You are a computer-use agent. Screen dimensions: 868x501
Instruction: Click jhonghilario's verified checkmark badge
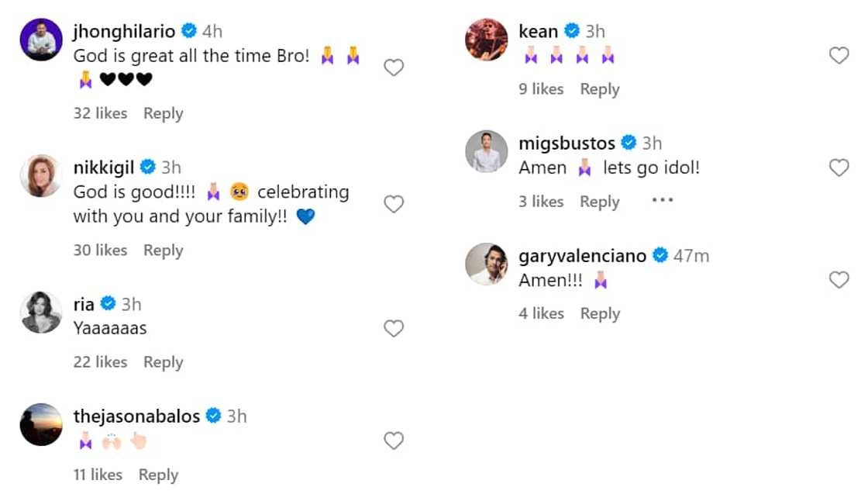point(188,30)
